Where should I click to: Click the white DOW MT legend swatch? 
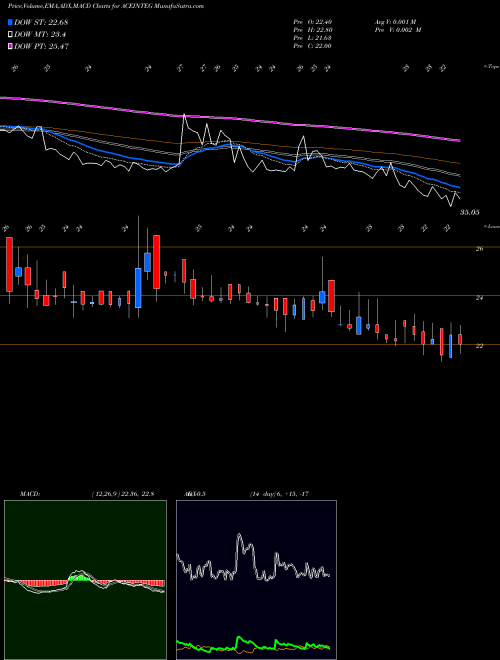click(x=10, y=35)
